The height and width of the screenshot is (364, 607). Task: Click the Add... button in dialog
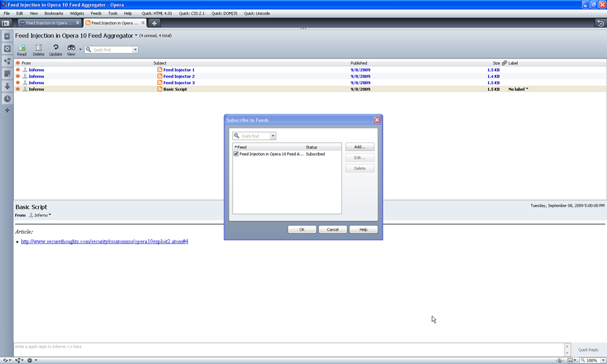click(359, 147)
